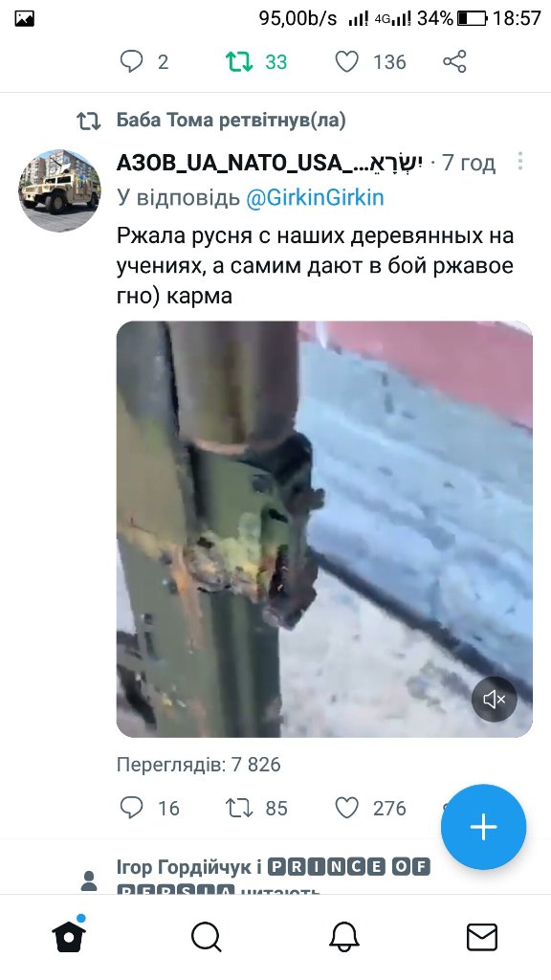The height and width of the screenshot is (980, 551).
Task: Reply to the tweet with 16 comments
Action: [131, 808]
